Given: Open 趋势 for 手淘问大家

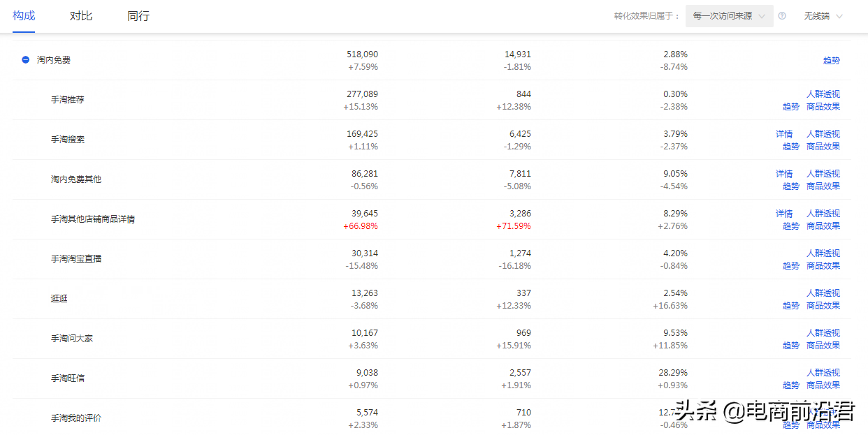Looking at the screenshot, I should click(x=791, y=346).
